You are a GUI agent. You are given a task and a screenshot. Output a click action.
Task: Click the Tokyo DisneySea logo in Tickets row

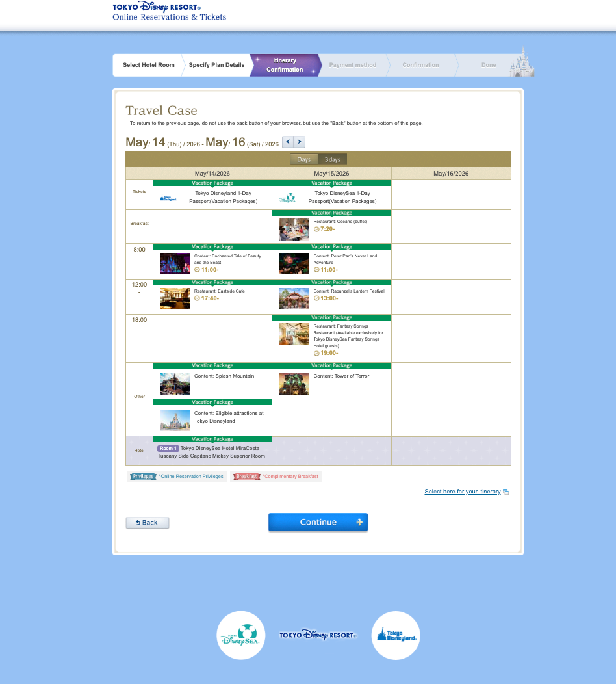[x=287, y=198]
